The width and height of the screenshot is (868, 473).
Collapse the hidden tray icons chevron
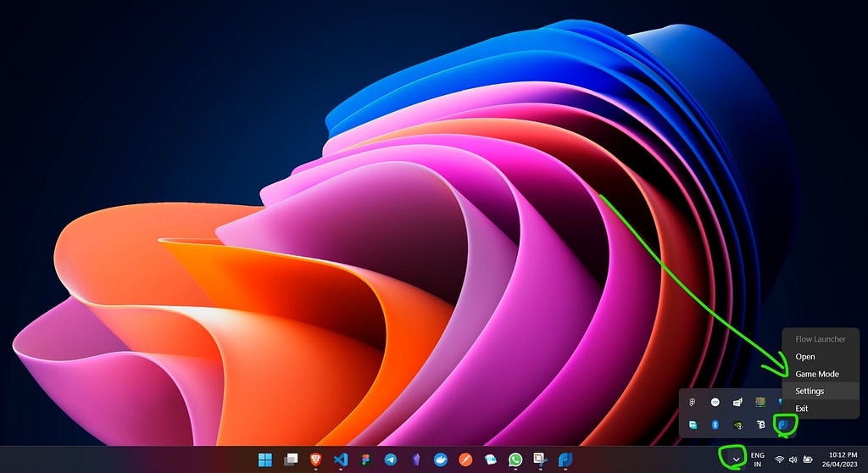click(x=737, y=459)
